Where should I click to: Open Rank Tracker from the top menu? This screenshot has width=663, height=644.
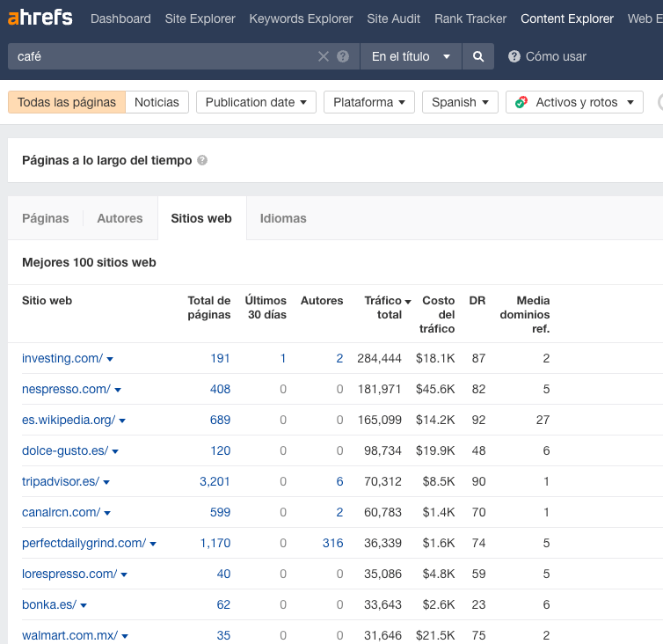tap(470, 18)
